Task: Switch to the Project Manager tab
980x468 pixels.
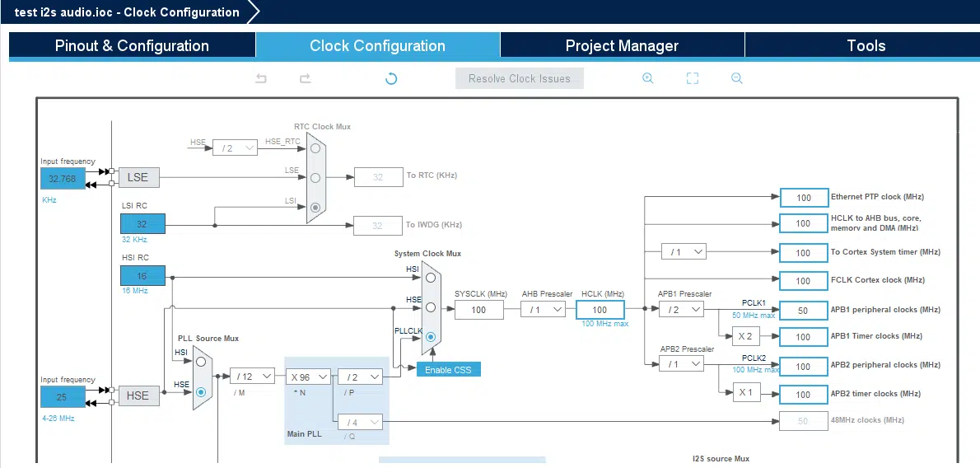Action: 622,45
